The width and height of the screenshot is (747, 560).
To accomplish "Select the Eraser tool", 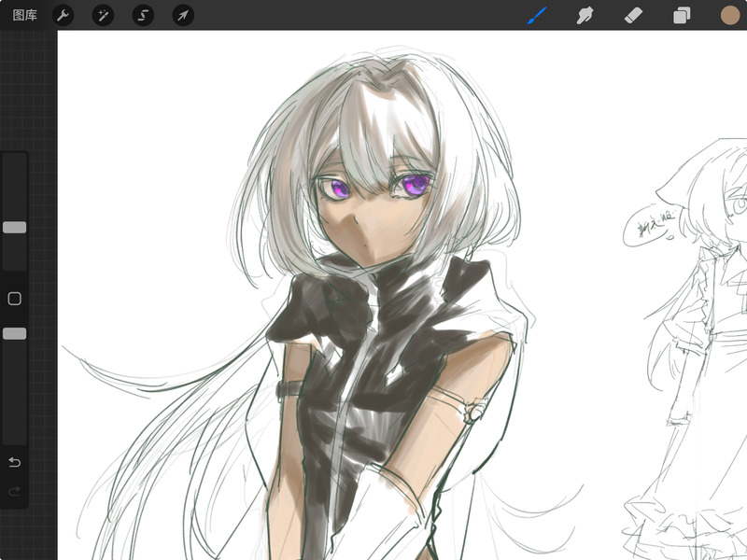I will [633, 15].
